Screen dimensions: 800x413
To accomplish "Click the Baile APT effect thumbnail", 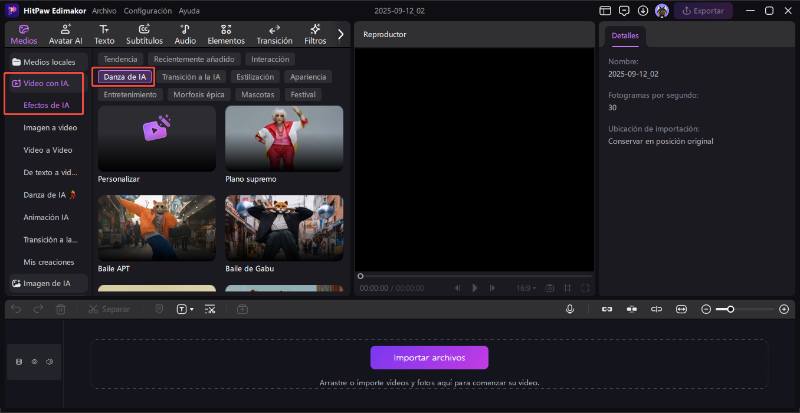I will (x=157, y=227).
